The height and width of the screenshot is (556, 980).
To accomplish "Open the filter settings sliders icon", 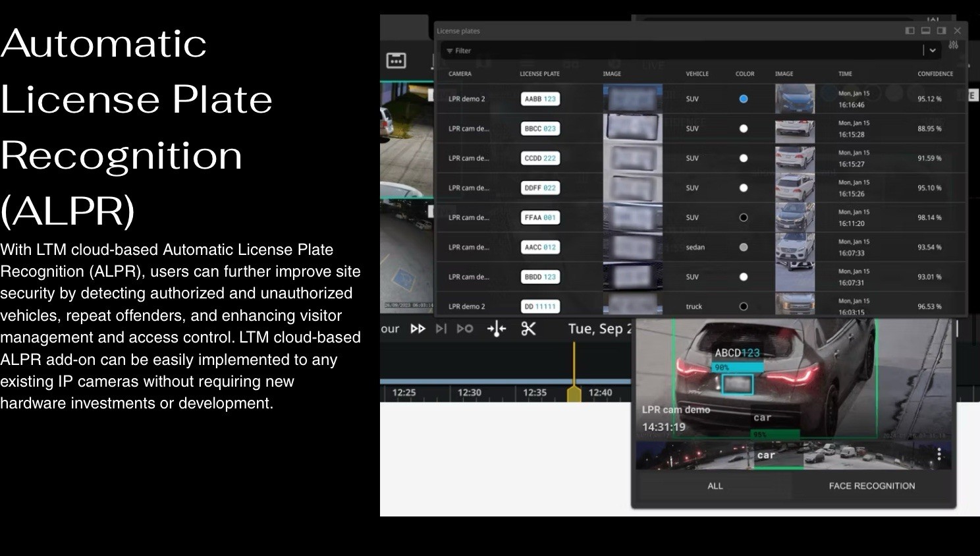I will click(x=953, y=45).
